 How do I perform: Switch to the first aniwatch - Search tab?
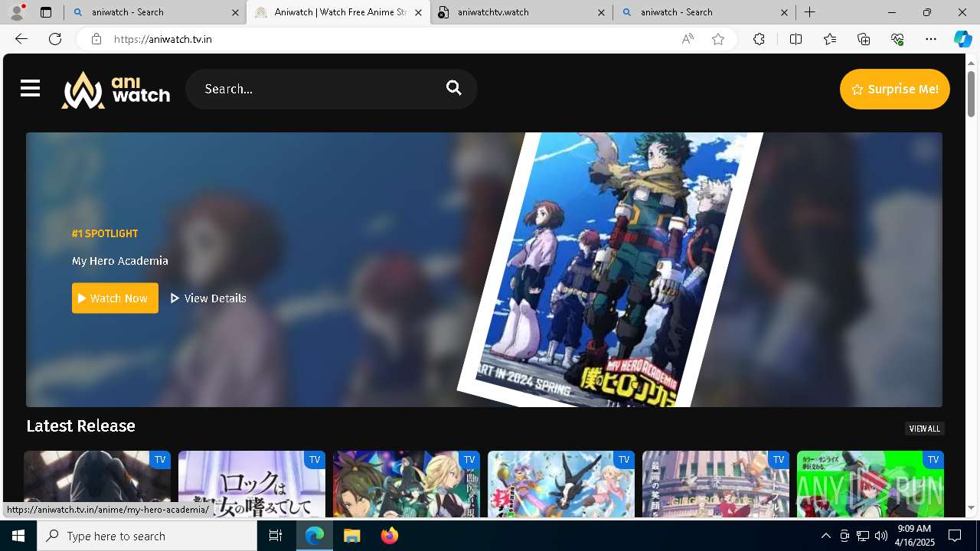click(x=157, y=12)
